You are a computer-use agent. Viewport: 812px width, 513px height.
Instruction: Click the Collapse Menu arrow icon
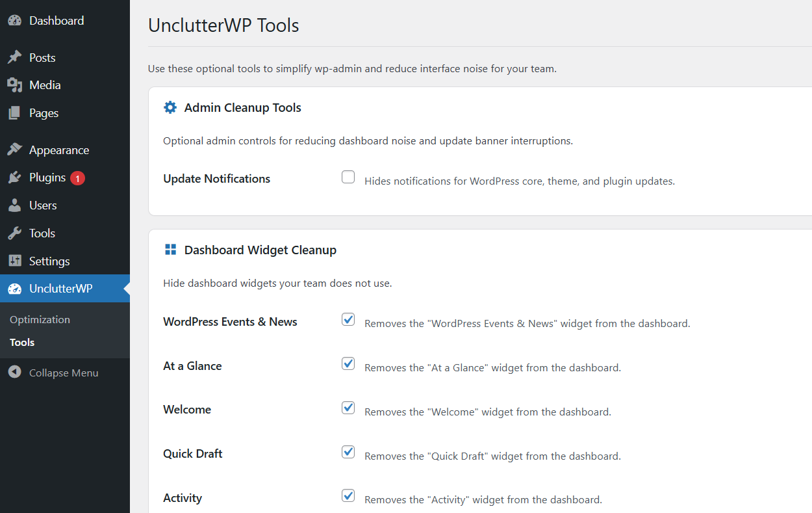point(15,373)
